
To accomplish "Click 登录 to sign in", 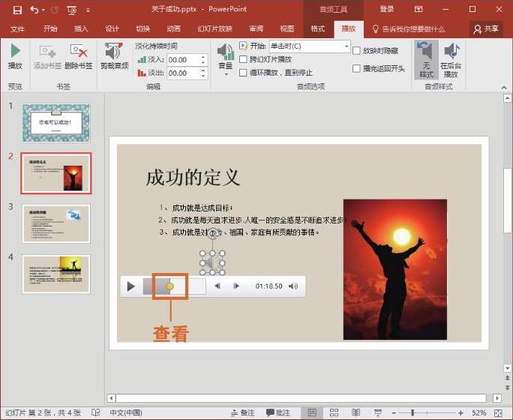I will pos(386,9).
